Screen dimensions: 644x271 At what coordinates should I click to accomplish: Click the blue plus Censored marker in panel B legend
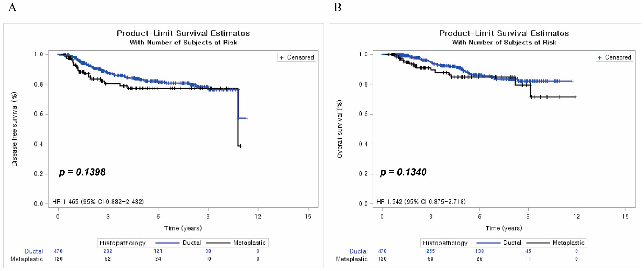[600, 57]
